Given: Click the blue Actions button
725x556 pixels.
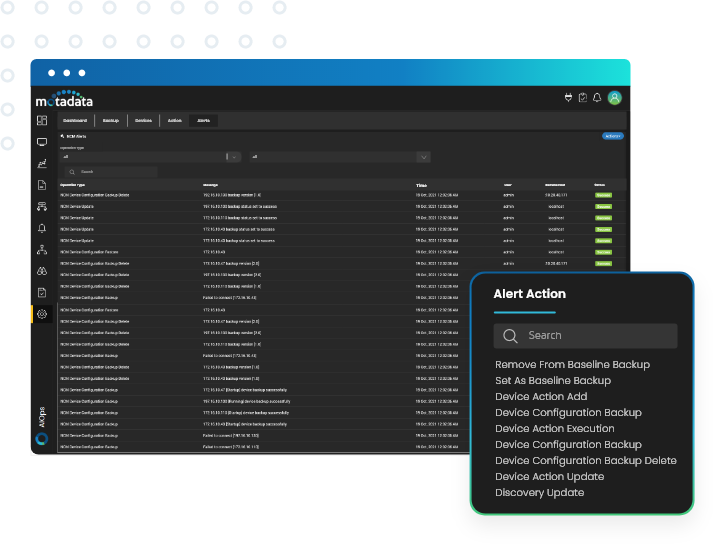Looking at the screenshot, I should click(613, 136).
